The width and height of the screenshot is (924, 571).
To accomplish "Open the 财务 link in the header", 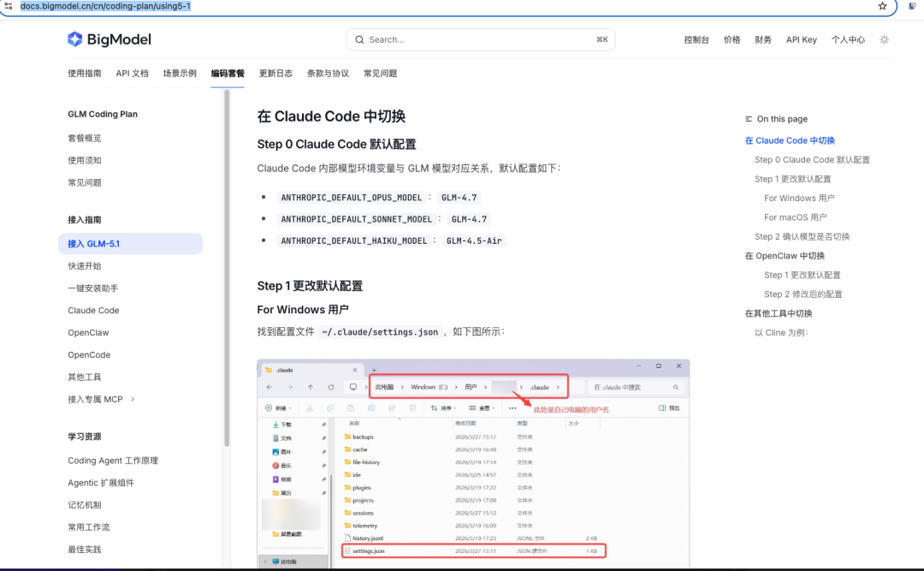I will pos(763,39).
